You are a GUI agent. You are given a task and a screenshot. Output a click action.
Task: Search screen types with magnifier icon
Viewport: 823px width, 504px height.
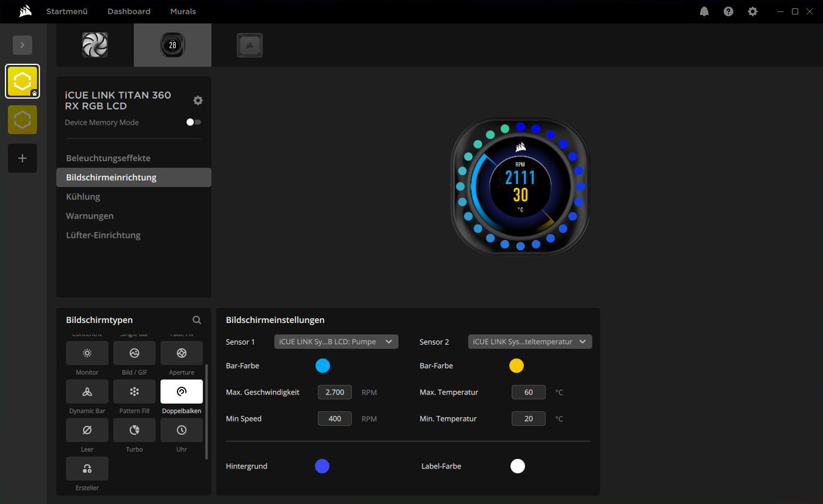[x=197, y=320]
